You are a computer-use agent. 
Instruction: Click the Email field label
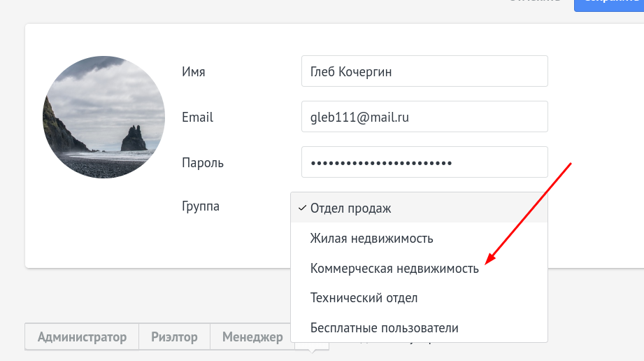tap(198, 117)
